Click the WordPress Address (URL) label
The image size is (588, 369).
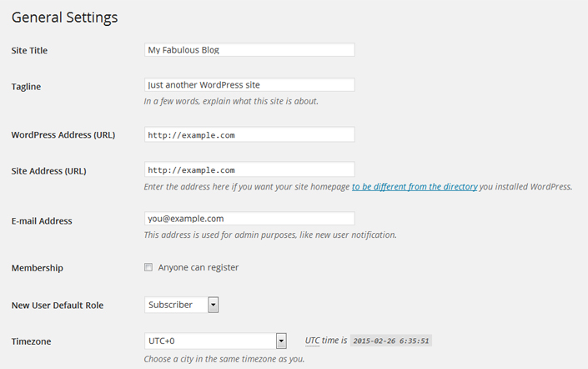point(63,135)
